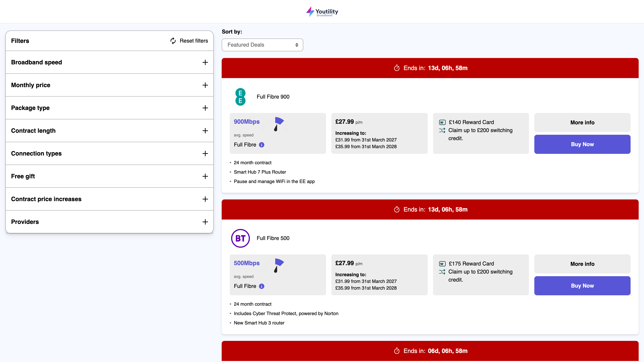Click 'Pause and manage WiFi in the EE app'

pos(274,181)
